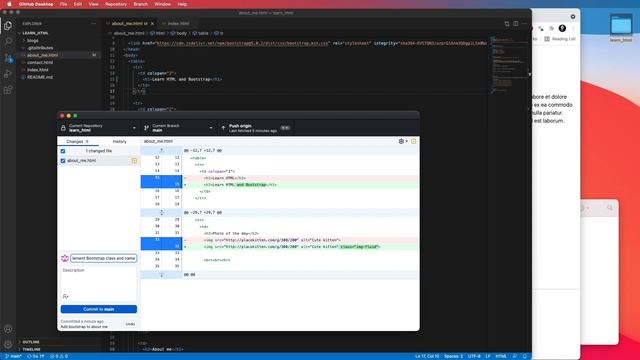Click the modified status icon beside about_me.html
This screenshot has width=640, height=360.
(134, 161)
